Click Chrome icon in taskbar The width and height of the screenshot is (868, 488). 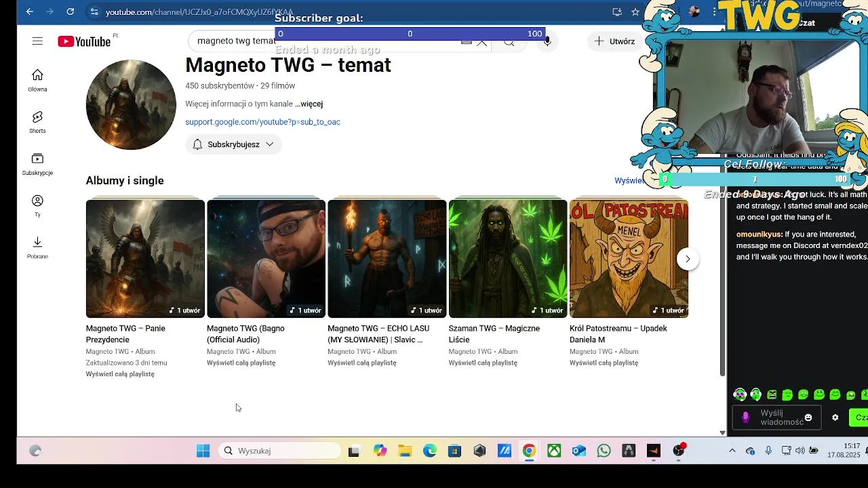pos(529,451)
